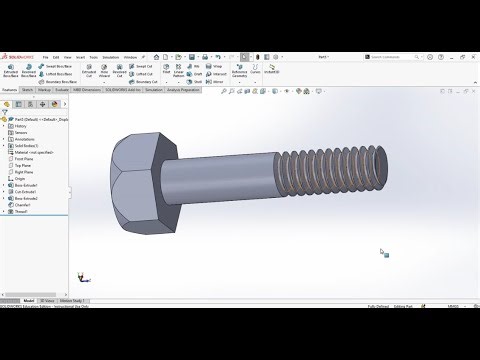480x360 pixels.
Task: Expand the Boss-Extrude1 feature
Action: click(4, 185)
